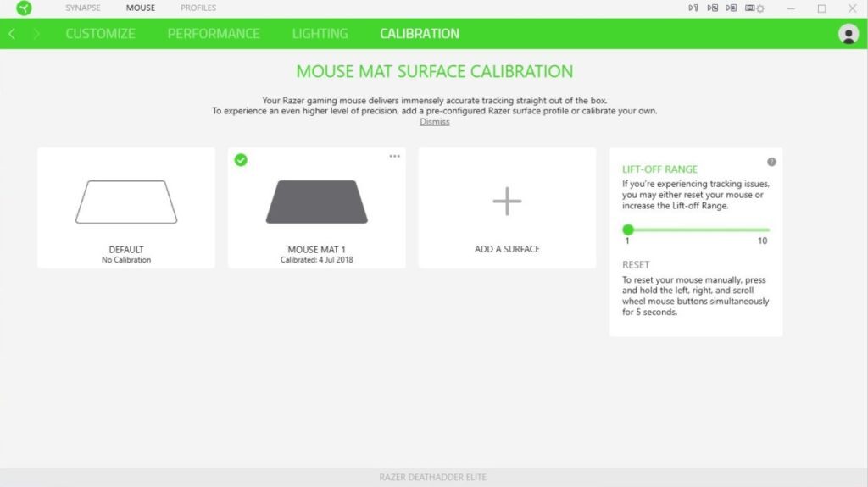Switch to the Customize tab
This screenshot has width=868, height=487.
(x=100, y=34)
